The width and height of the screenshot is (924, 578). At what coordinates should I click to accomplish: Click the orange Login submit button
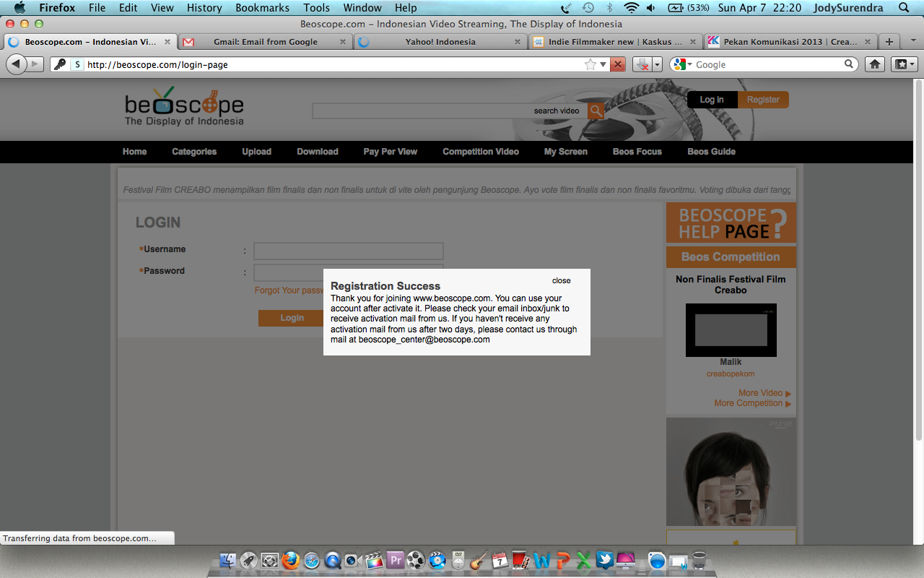[x=292, y=318]
